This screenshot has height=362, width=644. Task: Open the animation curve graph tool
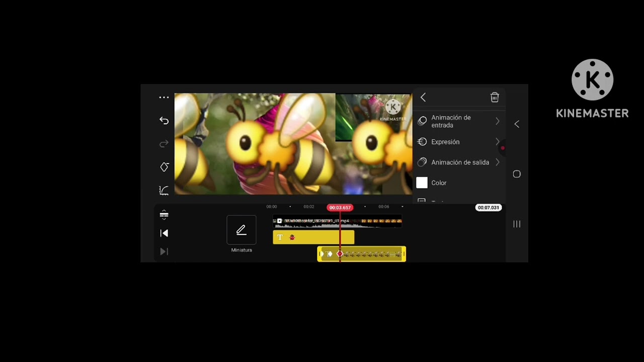point(164,191)
